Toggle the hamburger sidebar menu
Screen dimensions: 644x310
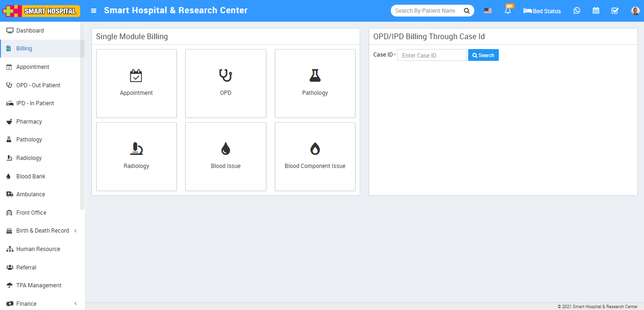click(94, 11)
